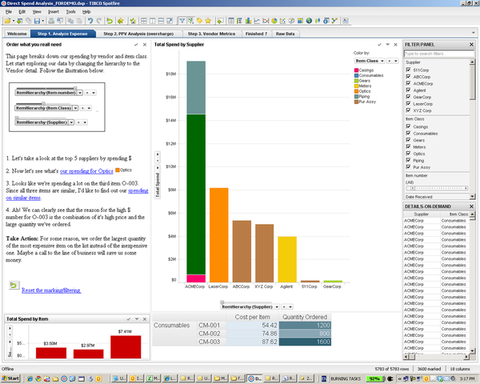This screenshot has height=384, width=480.
Task: Toggle the filter funnel icon in the toolbar
Action: (x=182, y=21)
